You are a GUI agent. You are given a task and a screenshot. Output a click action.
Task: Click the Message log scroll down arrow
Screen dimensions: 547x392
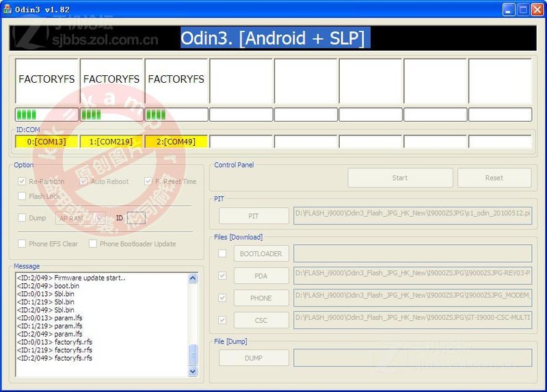(x=193, y=371)
